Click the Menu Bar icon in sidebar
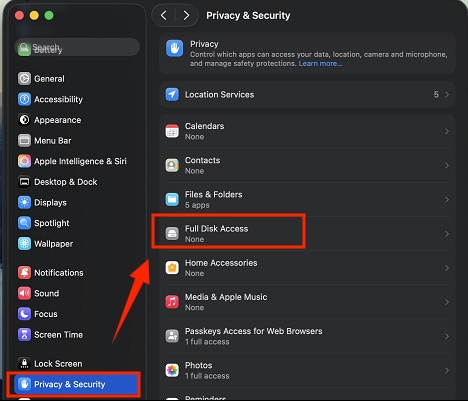The image size is (468, 401). [24, 140]
